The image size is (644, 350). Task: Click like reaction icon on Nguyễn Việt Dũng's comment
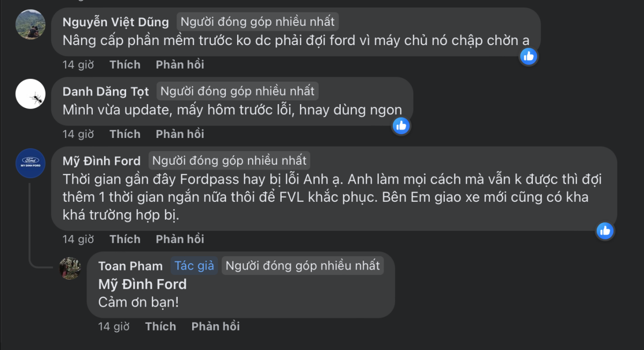529,56
